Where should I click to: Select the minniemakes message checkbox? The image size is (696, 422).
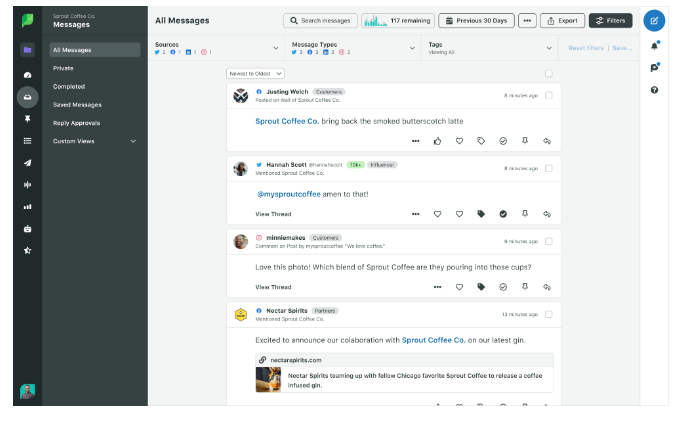[x=549, y=241]
